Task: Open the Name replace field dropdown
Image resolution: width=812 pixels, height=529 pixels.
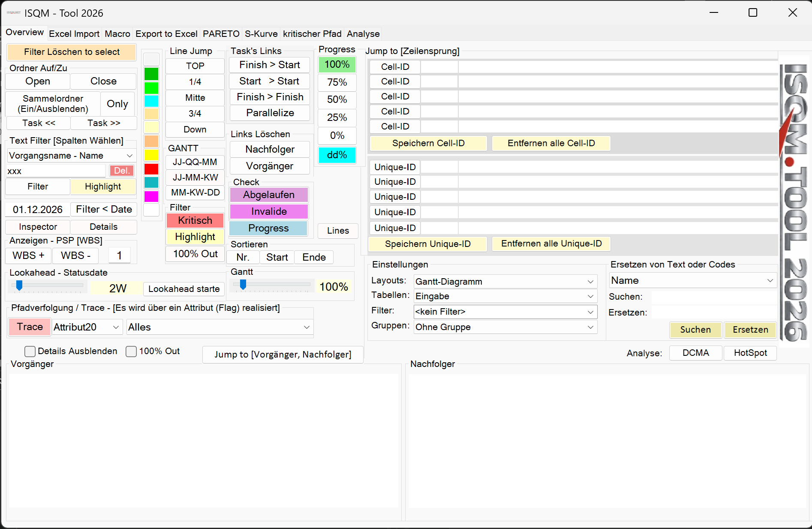Action: pos(692,280)
